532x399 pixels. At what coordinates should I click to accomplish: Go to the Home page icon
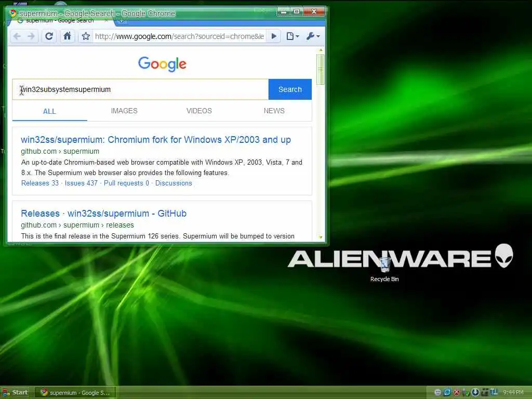(x=67, y=36)
